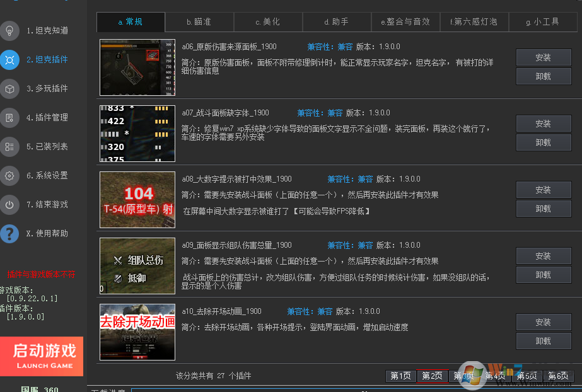582x392 pixels.
Task: Click the "7.结束游戏" power icon
Action: tap(9, 204)
